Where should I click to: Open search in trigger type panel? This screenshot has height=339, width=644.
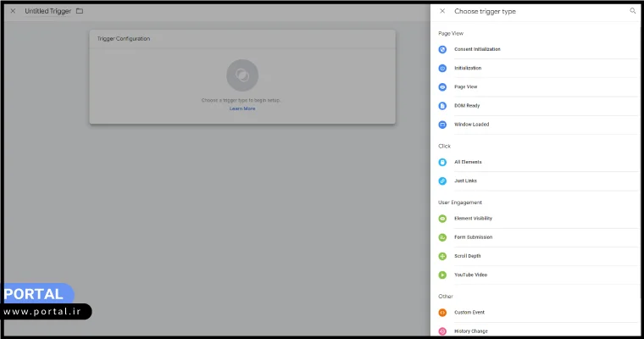[x=632, y=11]
